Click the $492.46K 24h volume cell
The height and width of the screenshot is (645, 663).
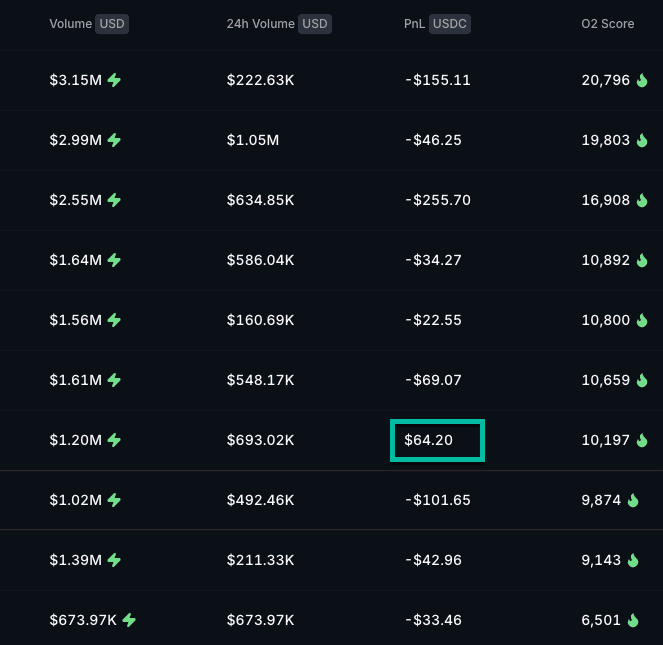click(260, 500)
